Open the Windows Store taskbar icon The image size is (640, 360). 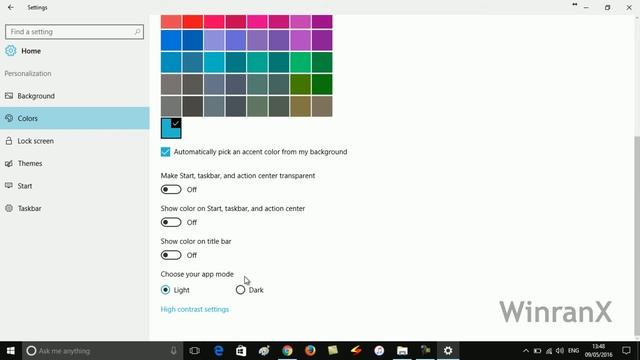tap(241, 351)
